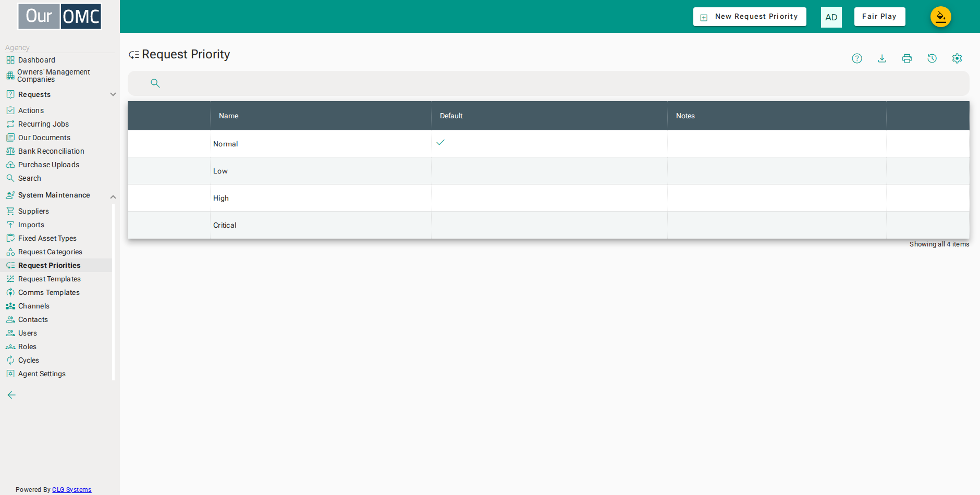Click the sidebar scrollbar
Screen dimensions: 980x495
(x=114, y=292)
